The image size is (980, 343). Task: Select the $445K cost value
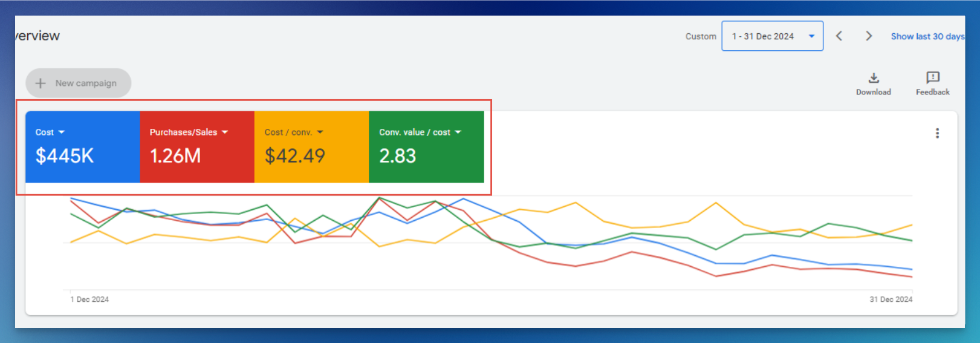pyautogui.click(x=65, y=156)
